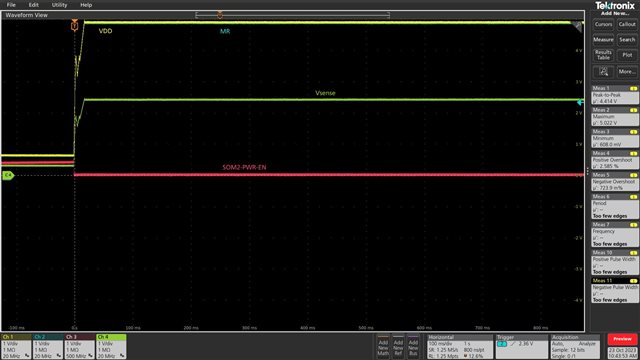Click the red Preview button
The width and height of the screenshot is (640, 360).
pyautogui.click(x=622, y=339)
